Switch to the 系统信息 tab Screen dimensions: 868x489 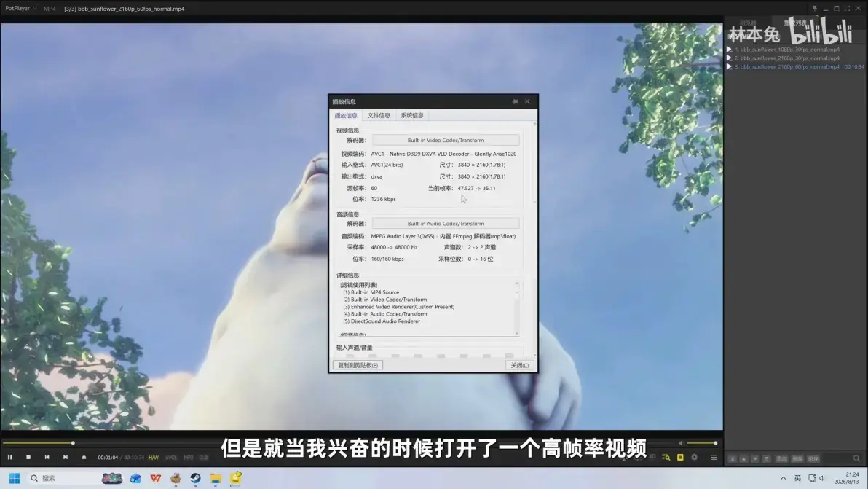pos(412,115)
